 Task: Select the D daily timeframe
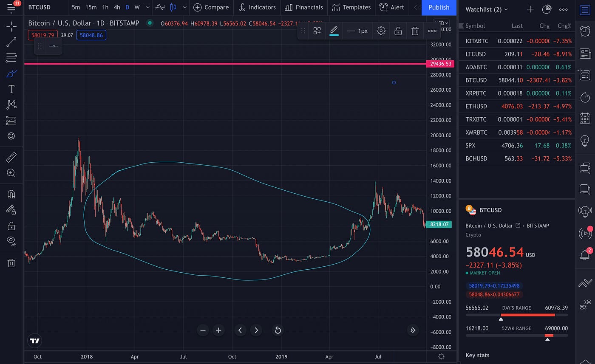(127, 7)
